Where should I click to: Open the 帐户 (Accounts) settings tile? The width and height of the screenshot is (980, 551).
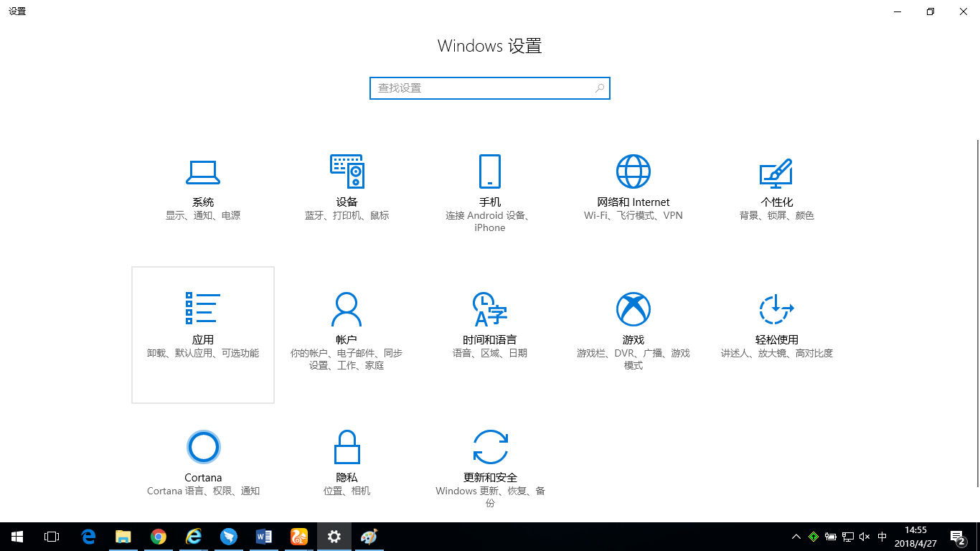[347, 335]
